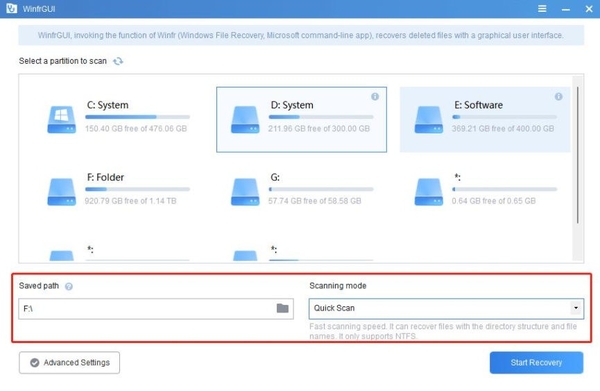Click the WinfrGUI app icon in title bar
600x391 pixels.
(x=11, y=8)
